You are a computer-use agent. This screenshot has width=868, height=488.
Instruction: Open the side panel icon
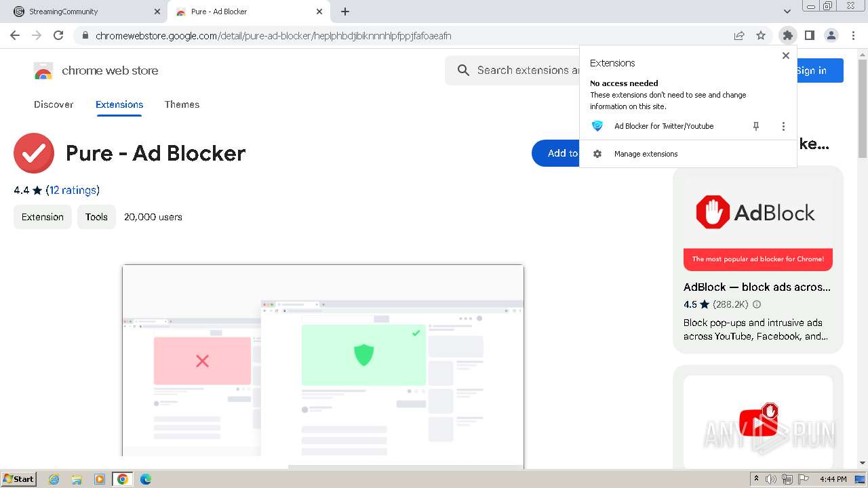click(x=809, y=35)
